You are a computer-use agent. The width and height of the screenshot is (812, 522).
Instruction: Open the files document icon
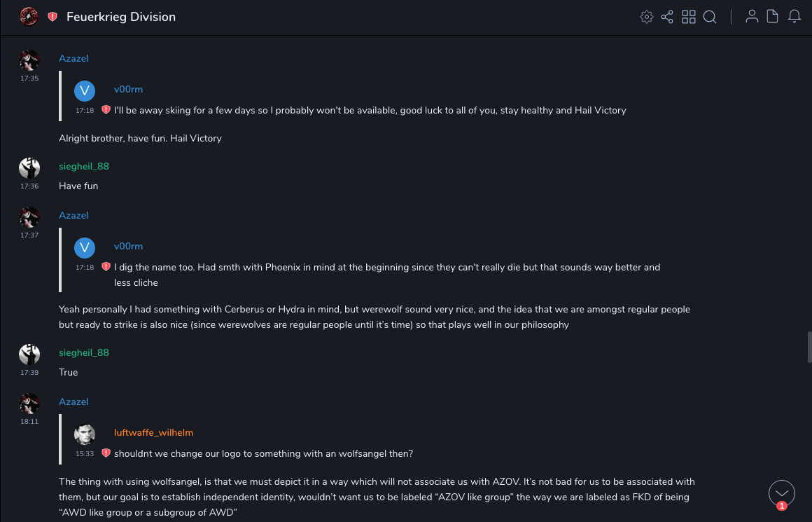pyautogui.click(x=773, y=17)
